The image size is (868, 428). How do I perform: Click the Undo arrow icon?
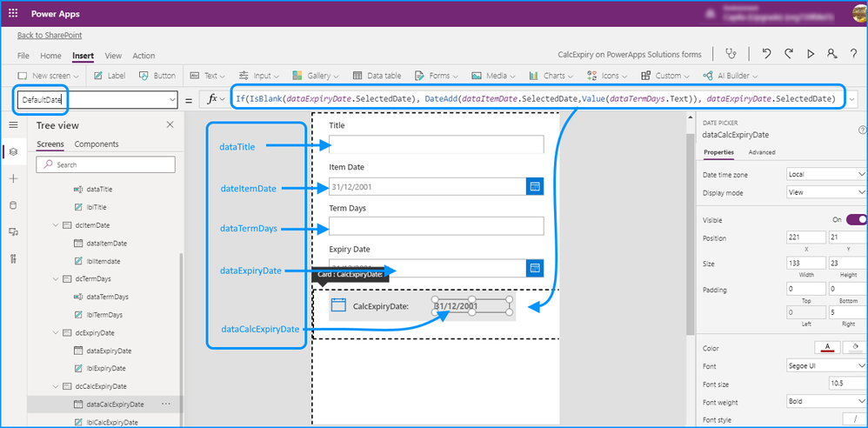tap(767, 54)
